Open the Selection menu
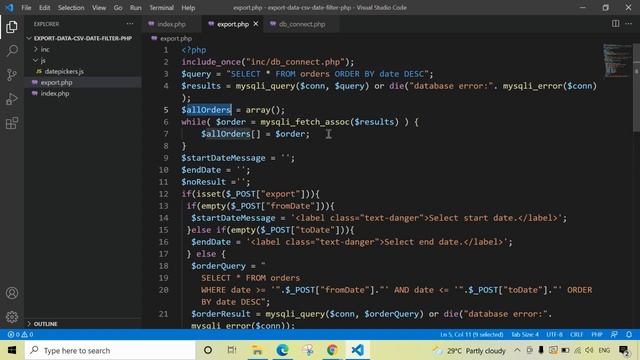The width and height of the screenshot is (640, 360). click(x=71, y=8)
